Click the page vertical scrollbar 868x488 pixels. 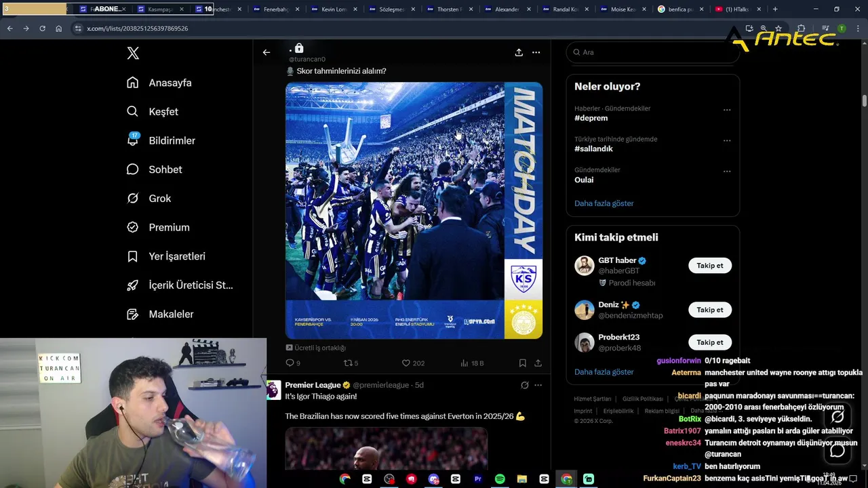coord(864,100)
